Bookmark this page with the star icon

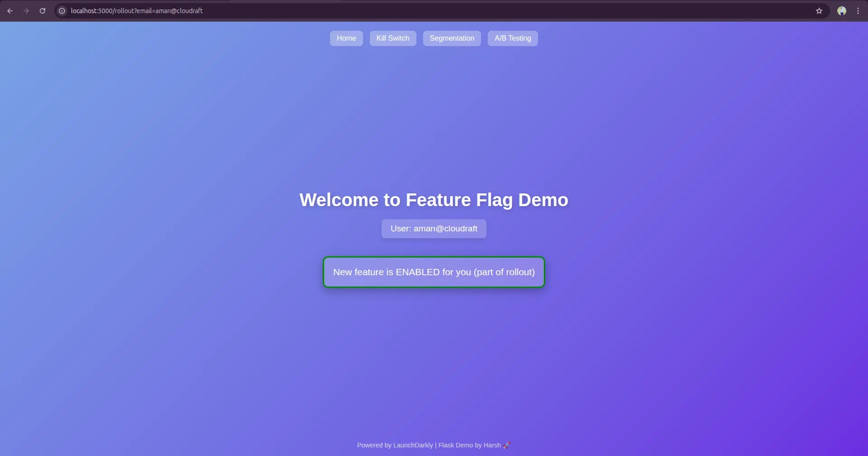point(819,11)
